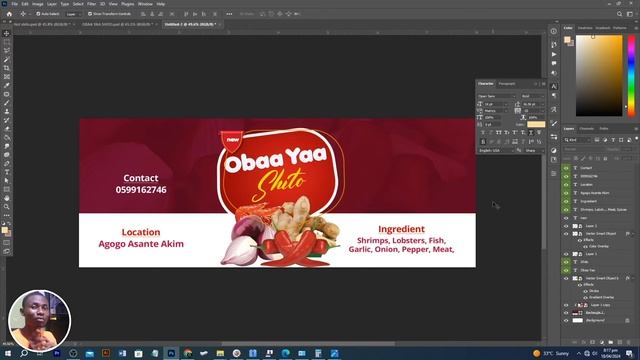This screenshot has width=640, height=360.
Task: Open the Character panel icon in side strip
Action: coord(553,86)
